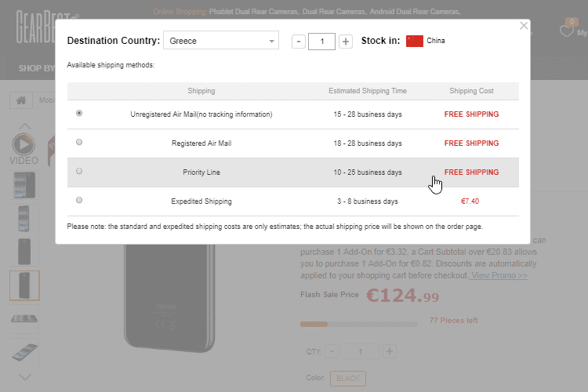This screenshot has width=588, height=392.
Task: Click the home breadcrumb icon
Action: pyautogui.click(x=21, y=100)
